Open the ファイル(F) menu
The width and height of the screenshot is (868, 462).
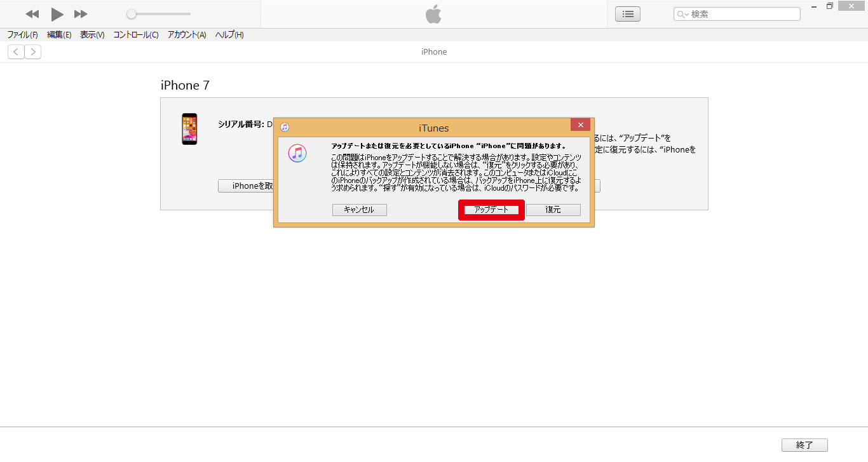pyautogui.click(x=22, y=35)
